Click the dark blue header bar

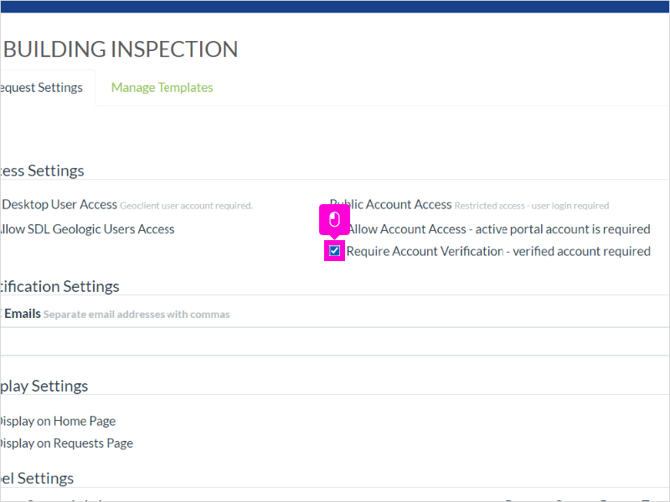tap(335, 6)
